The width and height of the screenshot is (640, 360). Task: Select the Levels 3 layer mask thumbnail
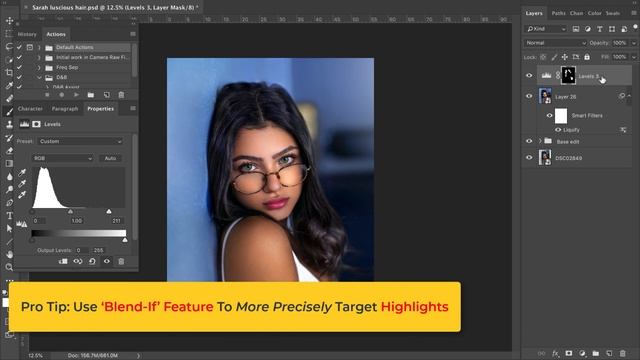[x=568, y=76]
